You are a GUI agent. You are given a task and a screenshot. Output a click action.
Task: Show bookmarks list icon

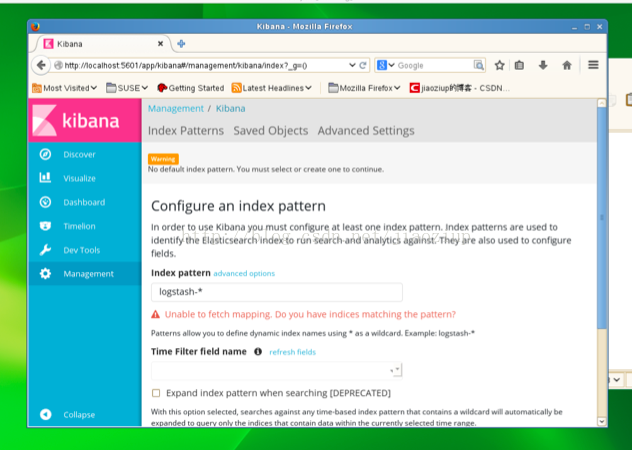point(519,65)
